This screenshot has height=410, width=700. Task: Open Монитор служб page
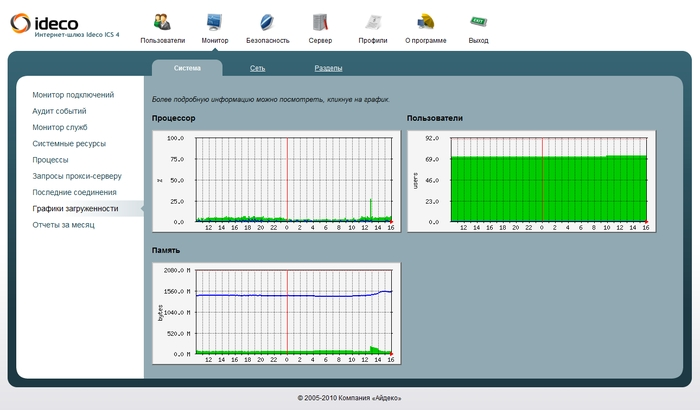point(60,127)
